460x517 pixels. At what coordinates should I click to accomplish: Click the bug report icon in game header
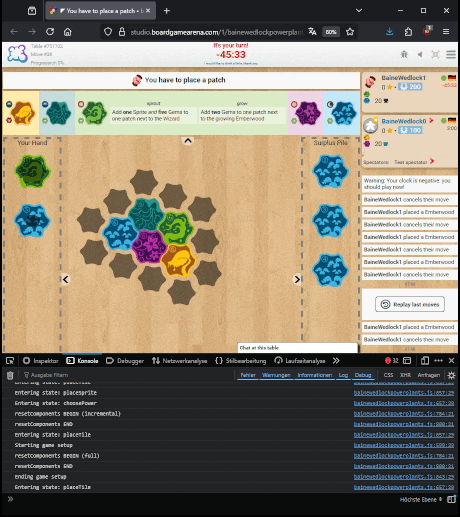pyautogui.click(x=404, y=54)
